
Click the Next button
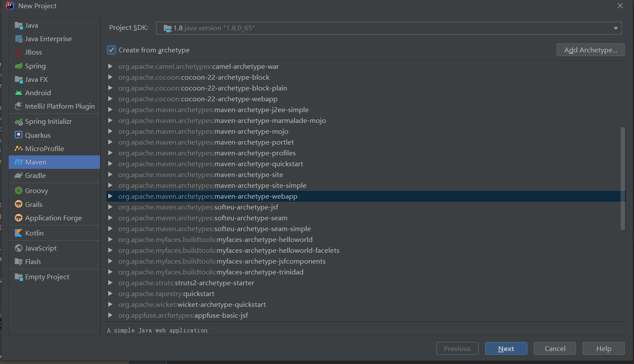pyautogui.click(x=506, y=348)
